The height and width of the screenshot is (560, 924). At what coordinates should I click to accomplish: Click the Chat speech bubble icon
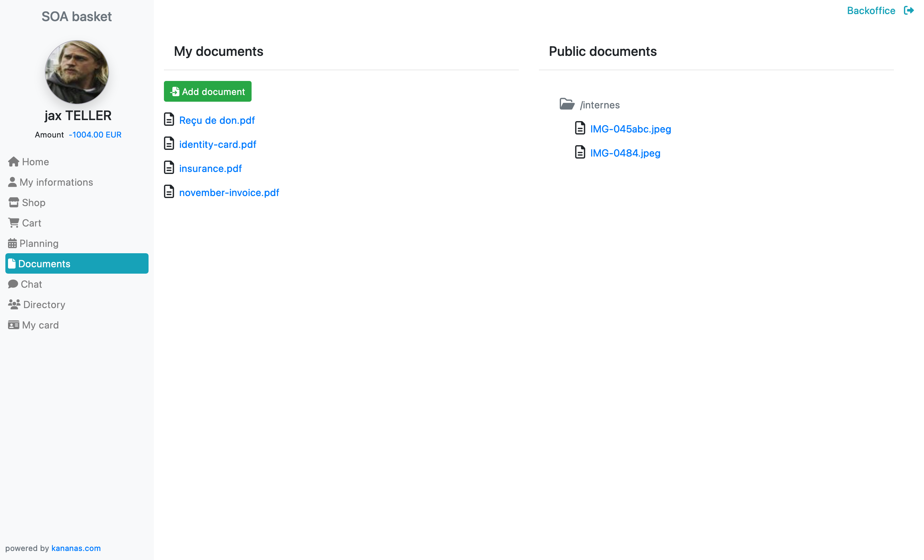click(13, 284)
